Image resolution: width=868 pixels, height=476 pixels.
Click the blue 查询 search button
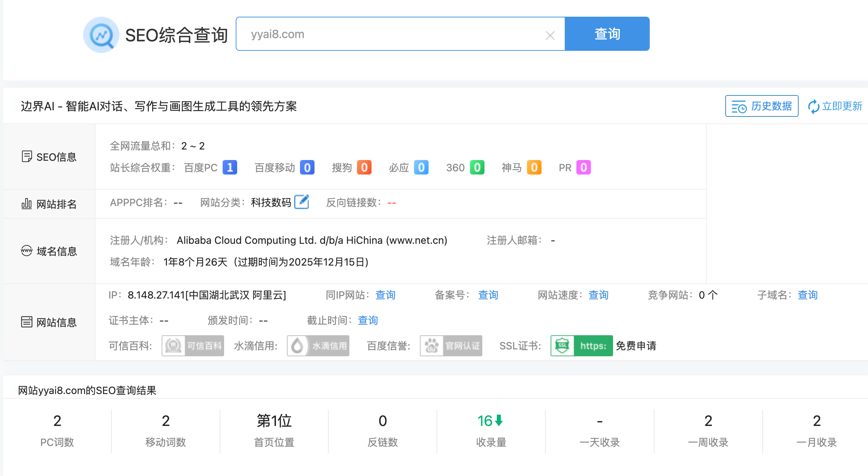(607, 34)
